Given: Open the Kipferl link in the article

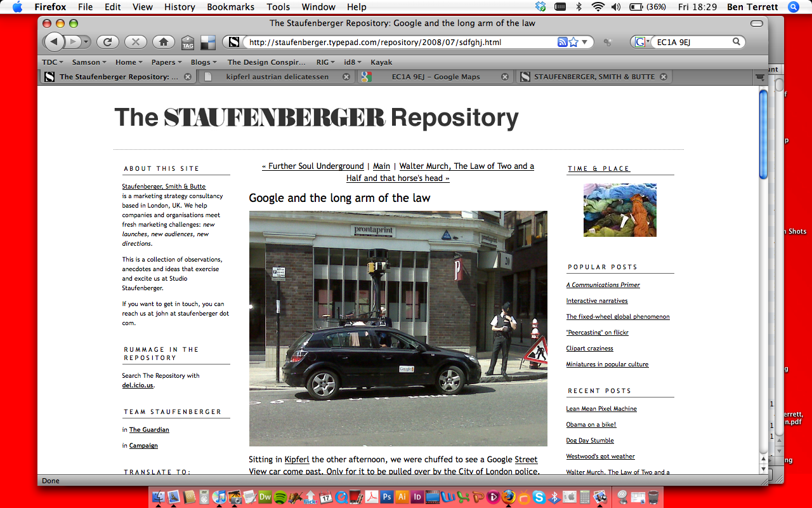Looking at the screenshot, I should 297,459.
